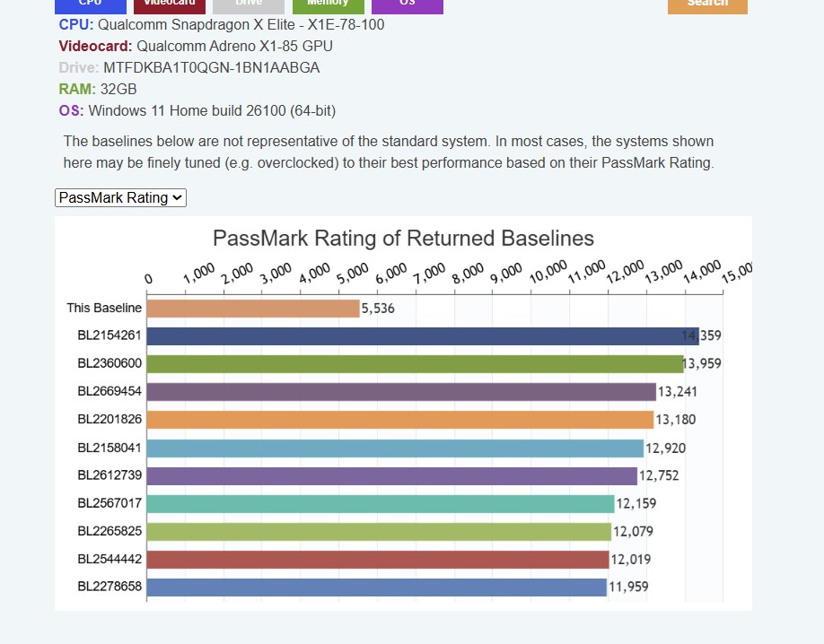This screenshot has width=824, height=644.
Task: Switch to the purple OS tab button
Action: [408, 6]
